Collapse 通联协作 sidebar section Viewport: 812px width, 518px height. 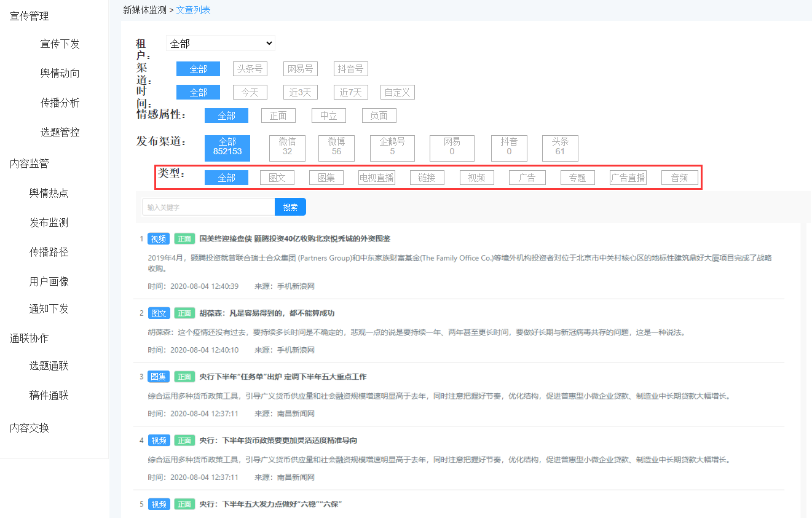pos(30,338)
